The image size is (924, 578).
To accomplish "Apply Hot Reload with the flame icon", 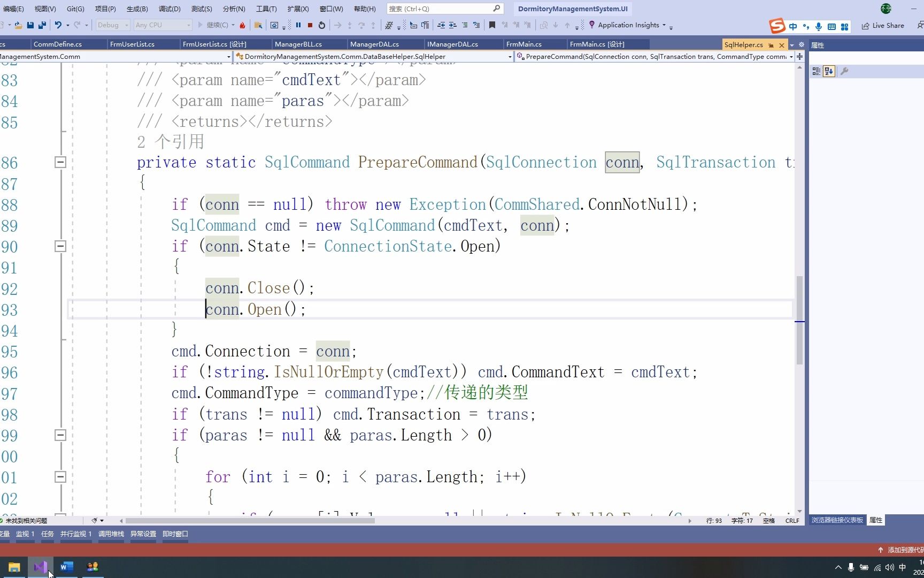I will click(243, 25).
